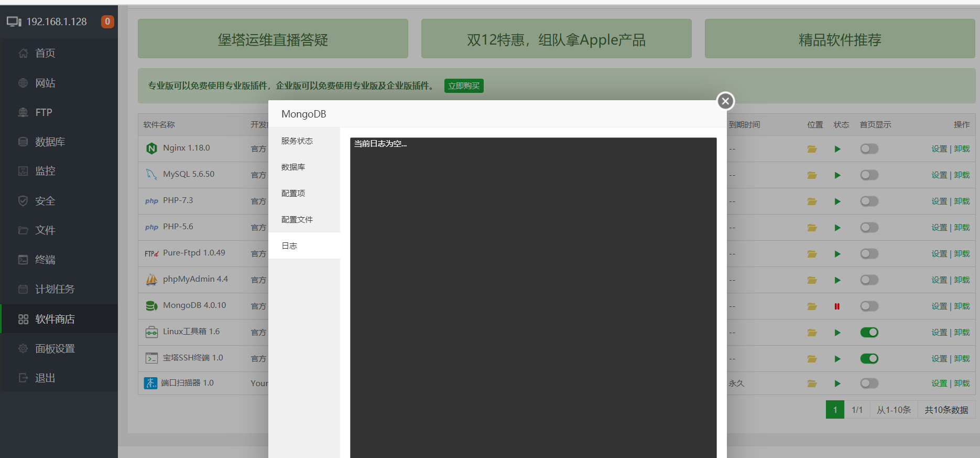Click the 软件商店 grid icon in sidebar

coord(23,319)
